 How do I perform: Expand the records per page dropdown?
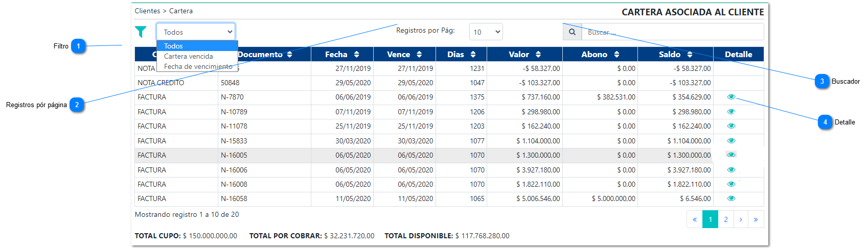pos(486,32)
